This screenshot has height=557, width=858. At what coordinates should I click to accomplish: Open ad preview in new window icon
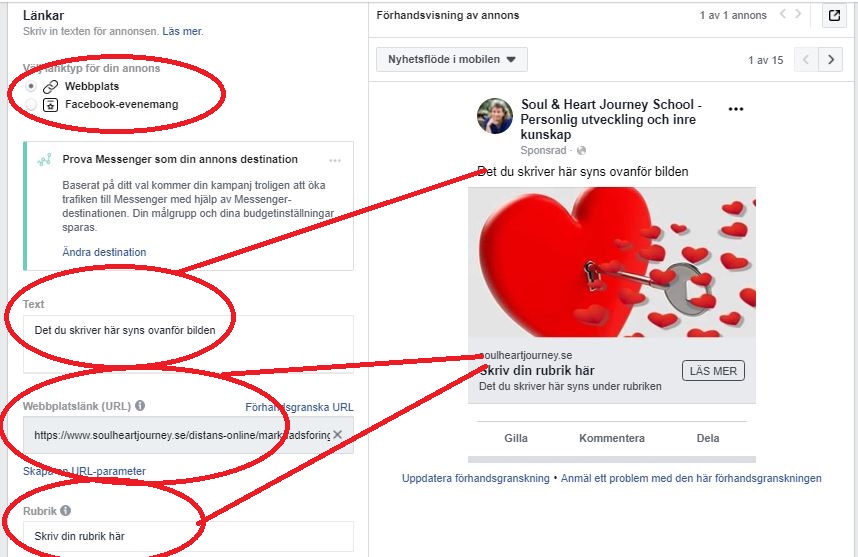click(834, 15)
